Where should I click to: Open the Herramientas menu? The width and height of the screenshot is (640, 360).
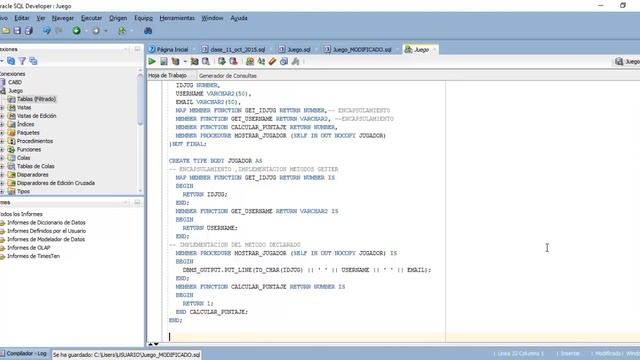177,18
